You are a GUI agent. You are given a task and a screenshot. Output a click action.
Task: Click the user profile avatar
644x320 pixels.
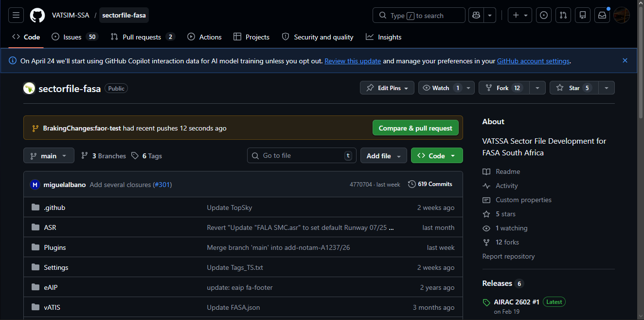tap(622, 15)
